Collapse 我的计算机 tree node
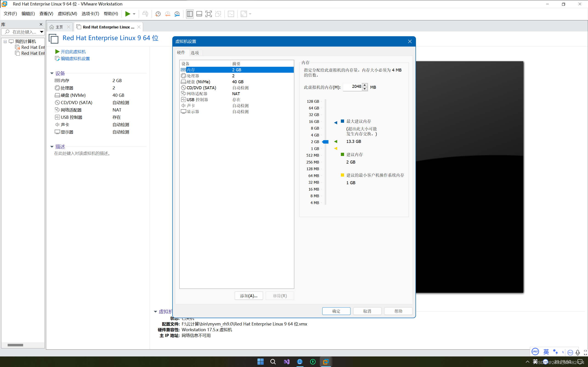This screenshot has width=588, height=367. (x=5, y=42)
